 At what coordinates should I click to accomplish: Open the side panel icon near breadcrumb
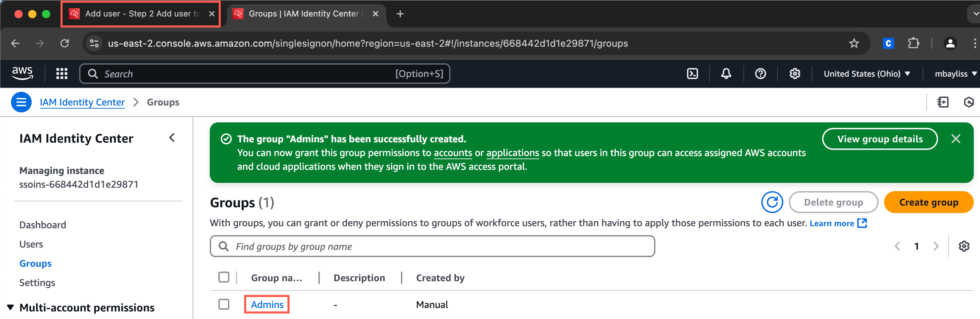coord(943,102)
